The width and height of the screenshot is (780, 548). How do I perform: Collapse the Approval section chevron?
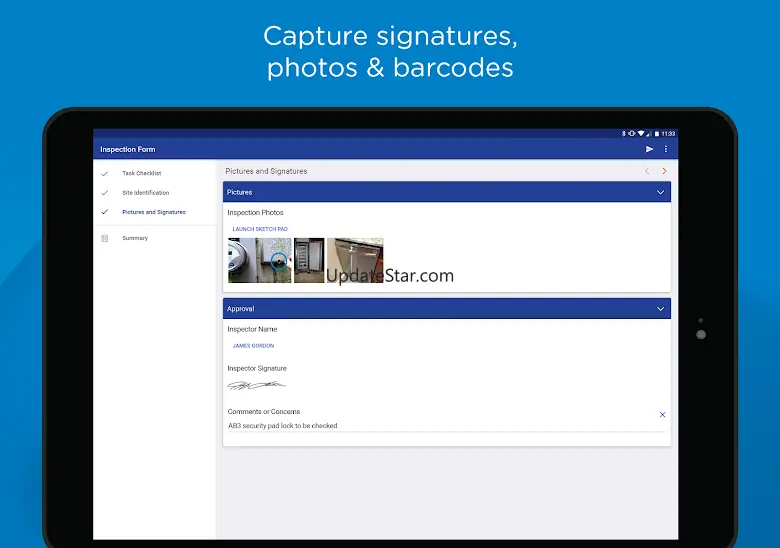point(660,309)
